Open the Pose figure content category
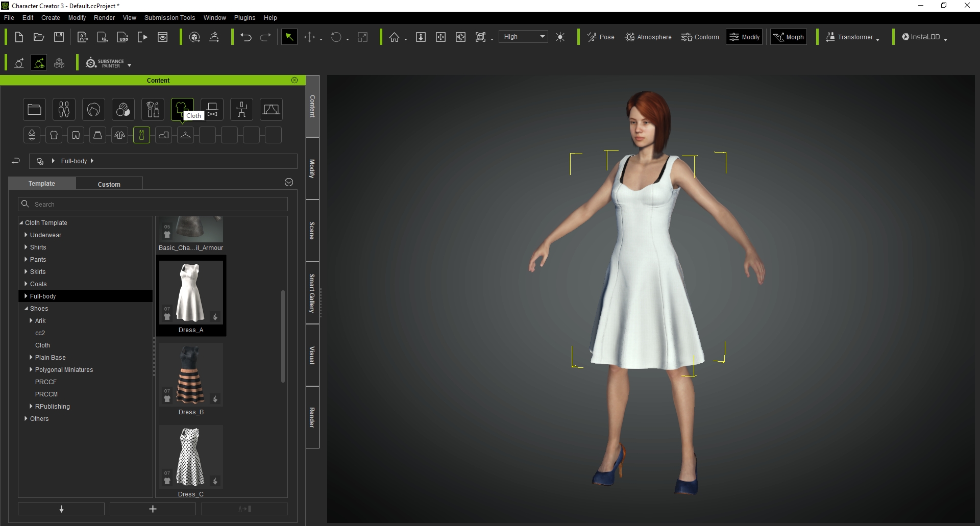This screenshot has width=980, height=526. [x=241, y=109]
